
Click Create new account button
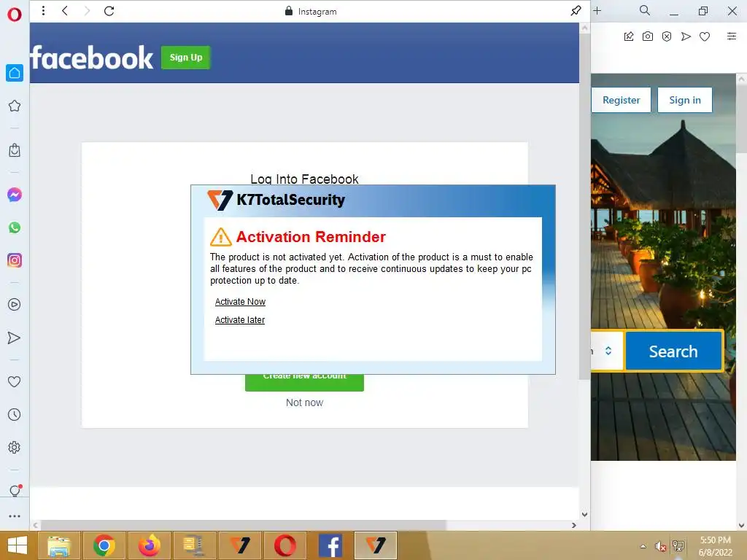(x=304, y=382)
